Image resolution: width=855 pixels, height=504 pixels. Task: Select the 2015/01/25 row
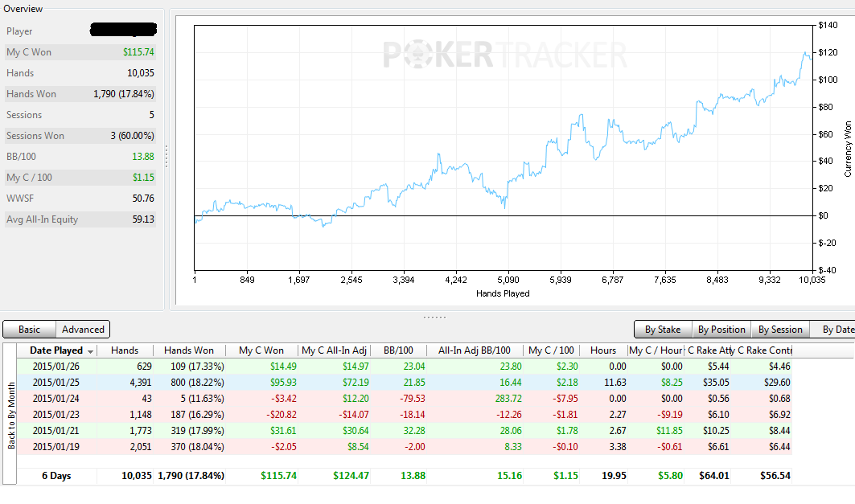click(x=404, y=383)
